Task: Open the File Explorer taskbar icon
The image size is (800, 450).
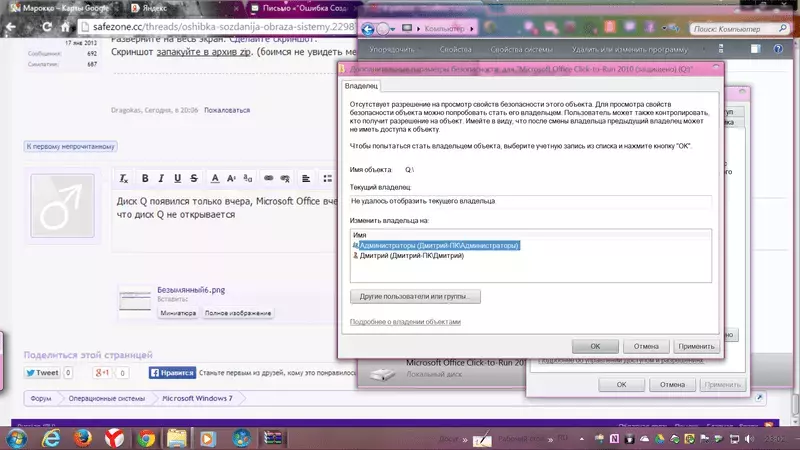Action: pyautogui.click(x=177, y=438)
